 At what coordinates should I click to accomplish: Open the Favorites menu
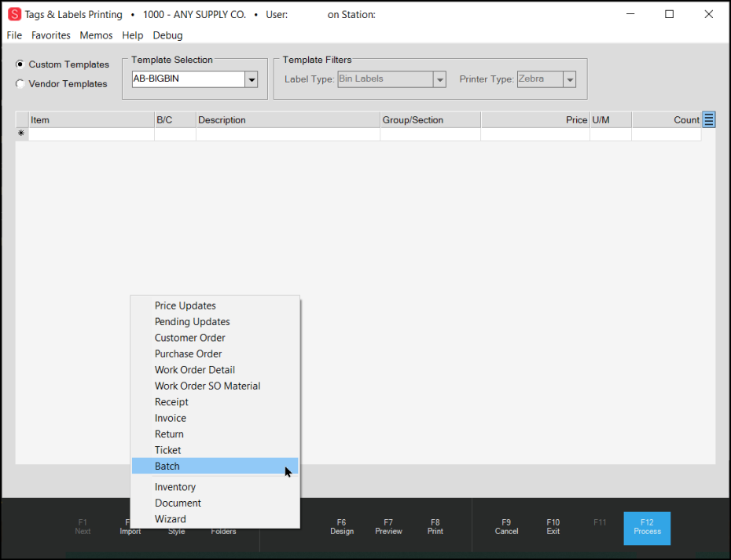coord(51,35)
